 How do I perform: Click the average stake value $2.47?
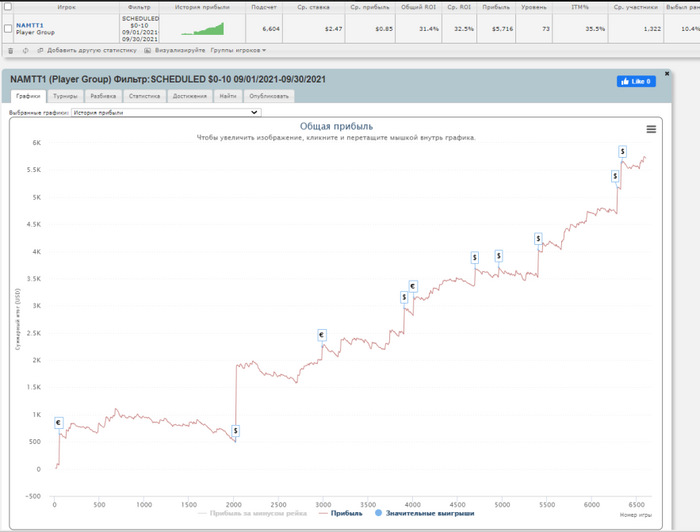(x=333, y=29)
